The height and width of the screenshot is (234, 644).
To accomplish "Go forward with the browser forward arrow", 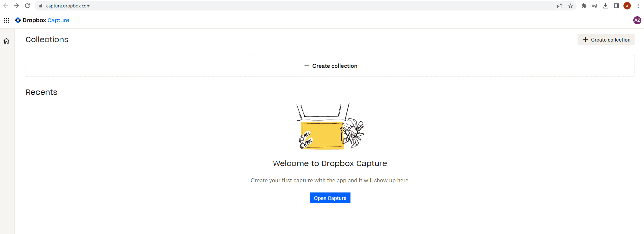I will 17,6.
